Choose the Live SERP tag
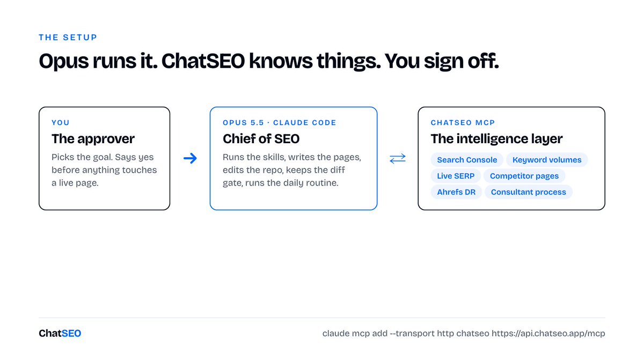This screenshot has width=644, height=362. 456,176
